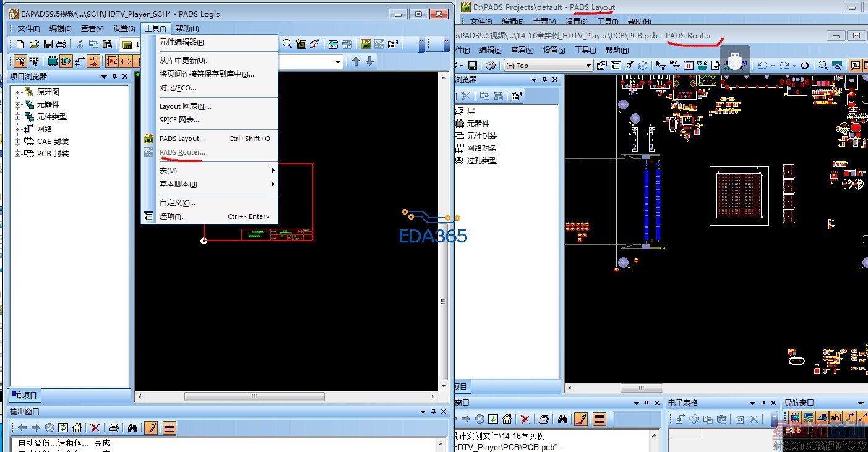Open the 帮助 menu in PADS Logic

click(187, 28)
